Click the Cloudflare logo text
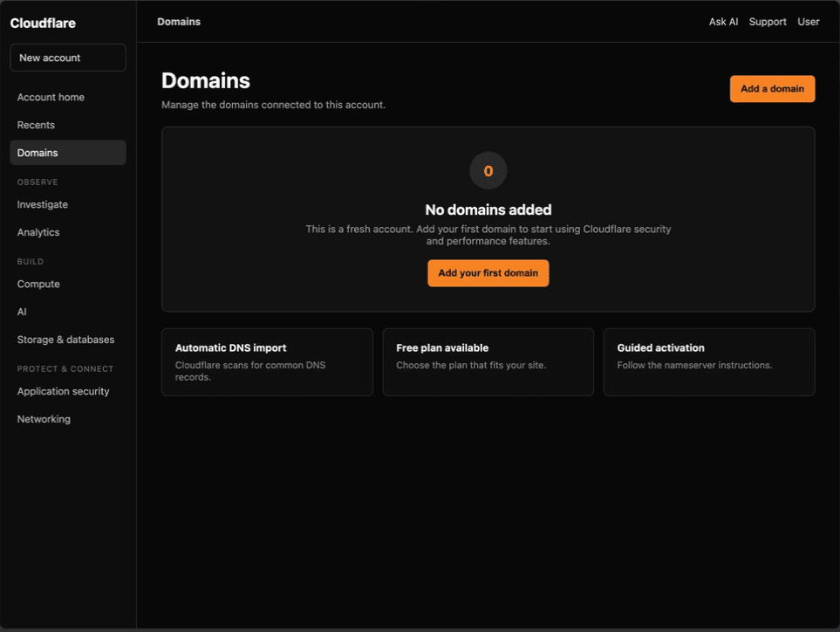The width and height of the screenshot is (840, 632). click(x=43, y=23)
